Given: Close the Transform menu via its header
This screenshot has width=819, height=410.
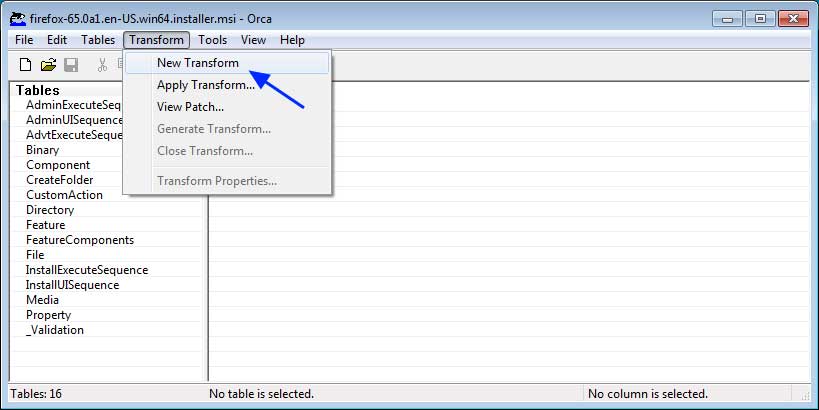Looking at the screenshot, I should [156, 40].
